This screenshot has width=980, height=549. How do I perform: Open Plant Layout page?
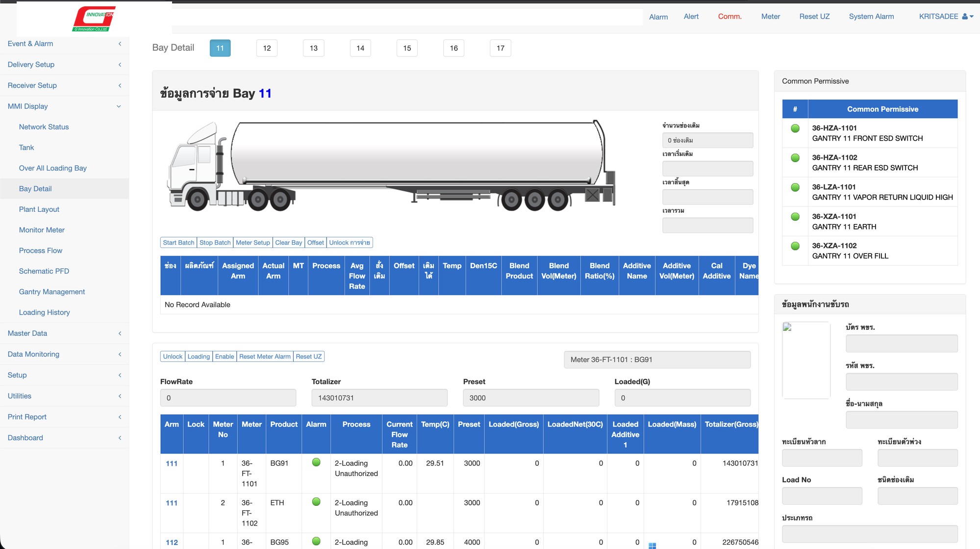(39, 209)
